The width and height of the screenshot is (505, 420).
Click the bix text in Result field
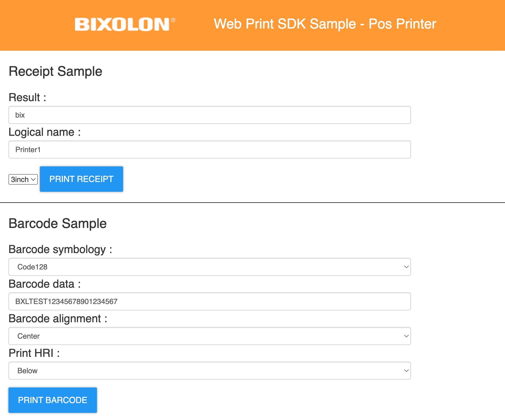click(x=20, y=115)
